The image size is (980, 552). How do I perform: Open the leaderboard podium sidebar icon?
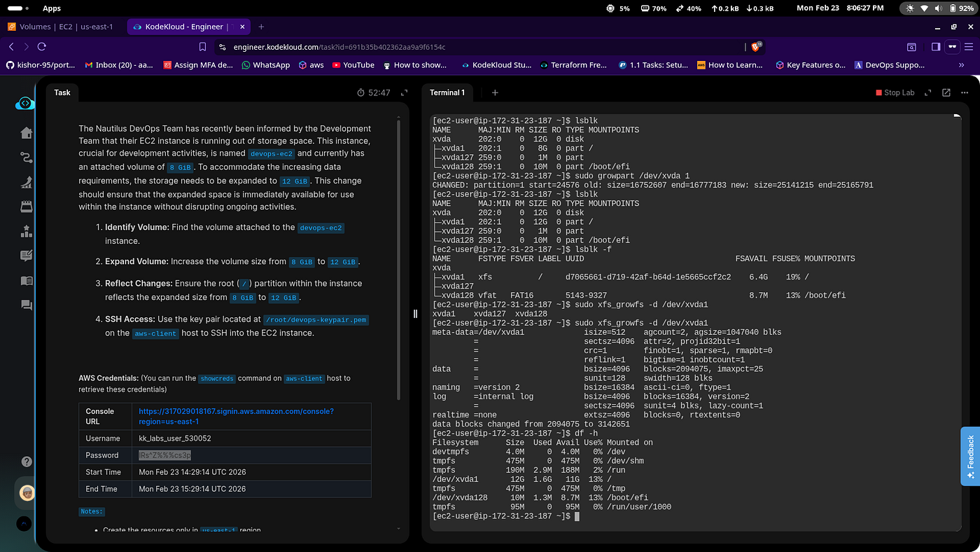coord(27,231)
